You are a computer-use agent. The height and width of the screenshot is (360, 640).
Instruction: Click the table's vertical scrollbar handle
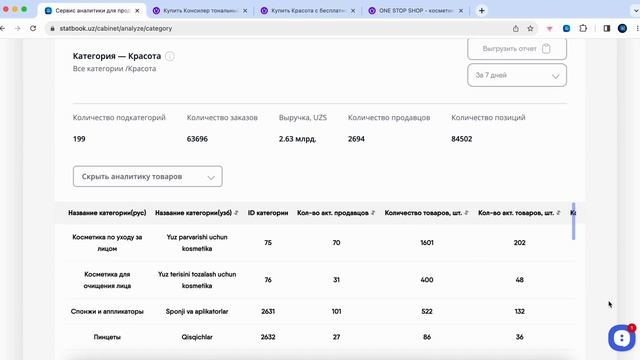click(573, 221)
